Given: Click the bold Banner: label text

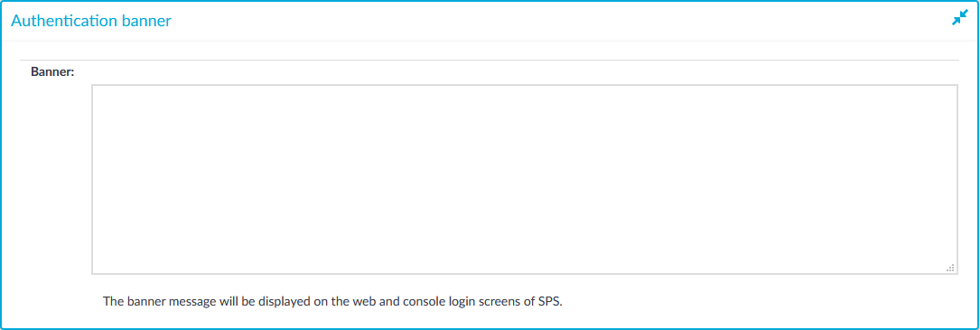Looking at the screenshot, I should pyautogui.click(x=52, y=72).
